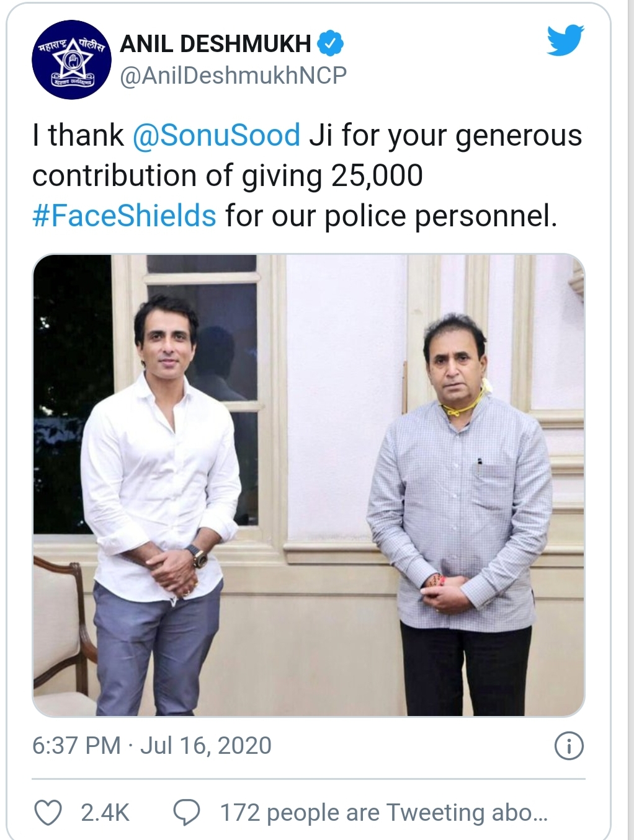Open the @AnilDeshmukhNCP handle link

[233, 76]
